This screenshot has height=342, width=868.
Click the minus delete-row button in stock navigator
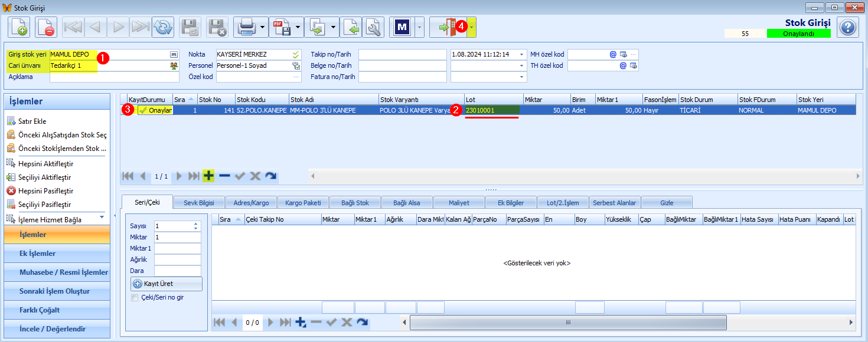click(224, 176)
